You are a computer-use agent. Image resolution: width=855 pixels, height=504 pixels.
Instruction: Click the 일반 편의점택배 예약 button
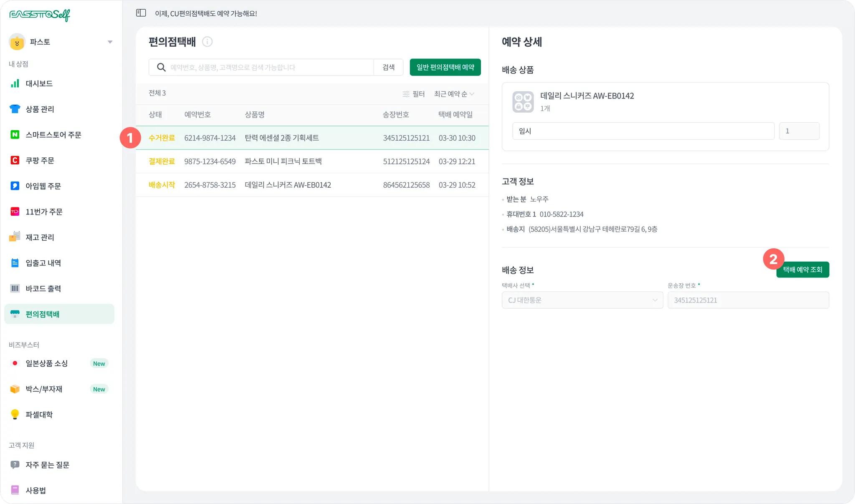[445, 67]
